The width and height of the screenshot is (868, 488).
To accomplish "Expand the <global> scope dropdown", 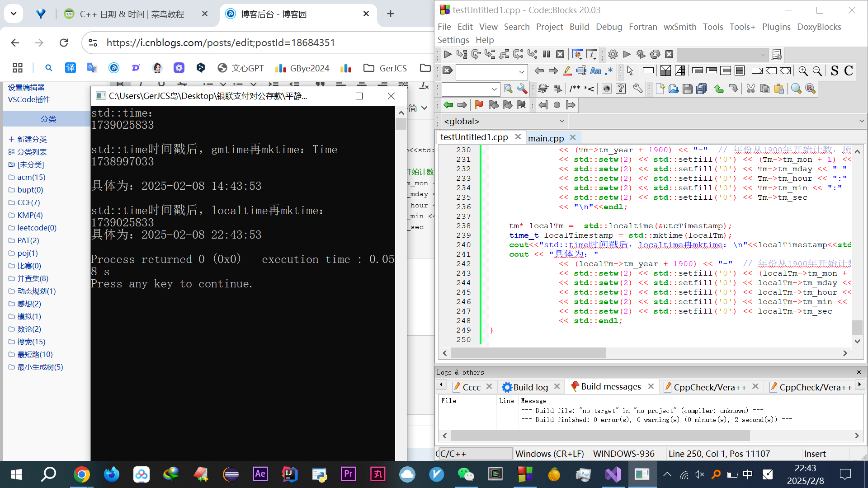I will pos(561,121).
